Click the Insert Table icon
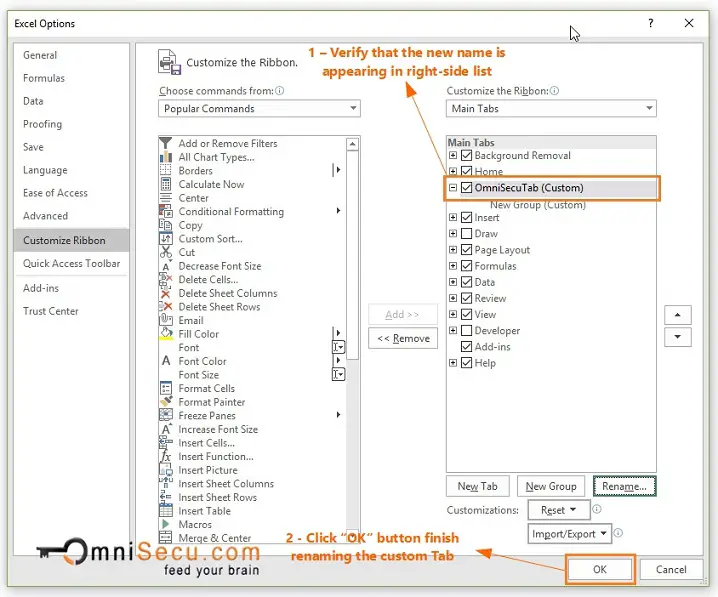Viewport: 718px width, 597px height. pyautogui.click(x=165, y=510)
